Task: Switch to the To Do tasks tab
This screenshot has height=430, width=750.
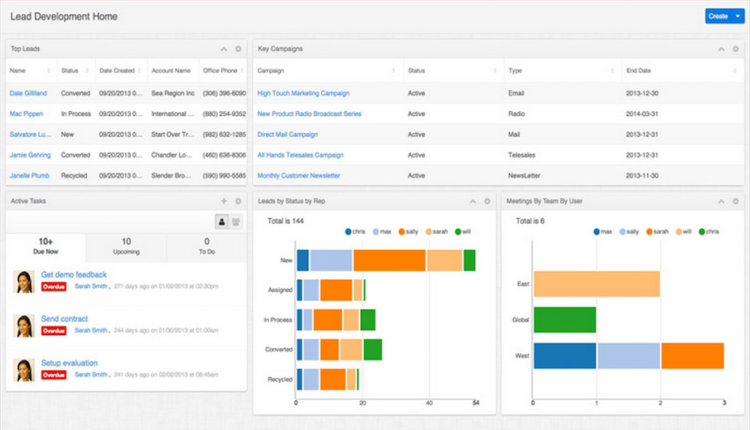Action: (206, 246)
